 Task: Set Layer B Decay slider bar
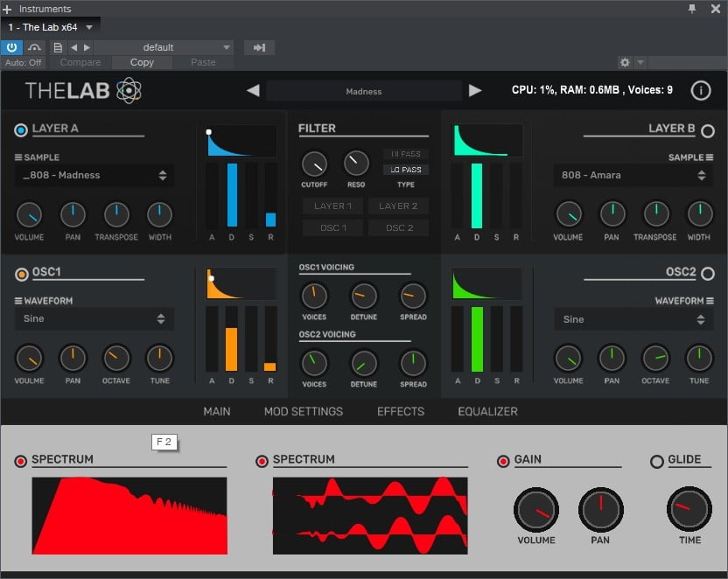click(477, 195)
